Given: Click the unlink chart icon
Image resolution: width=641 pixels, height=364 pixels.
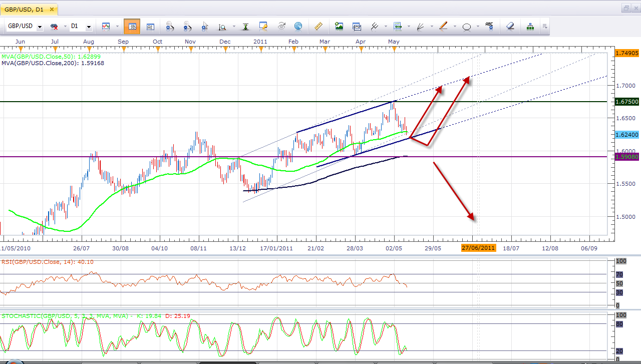Looking at the screenshot, I should point(55,27).
